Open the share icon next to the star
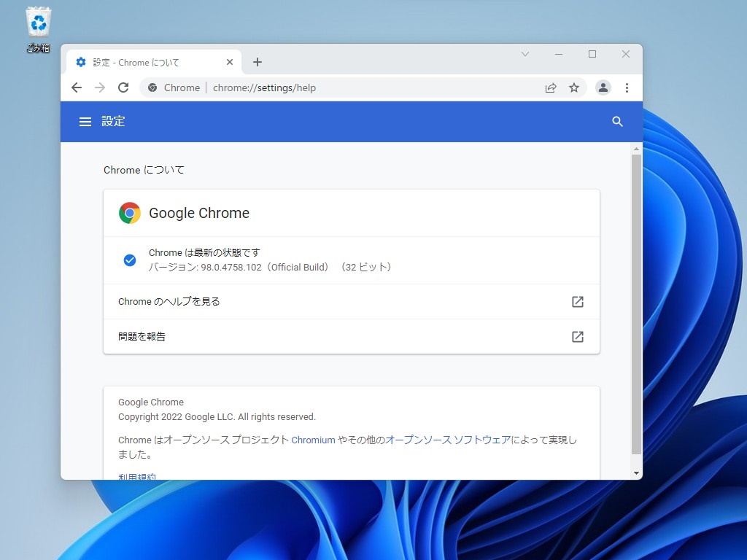The width and height of the screenshot is (747, 560). tap(551, 87)
